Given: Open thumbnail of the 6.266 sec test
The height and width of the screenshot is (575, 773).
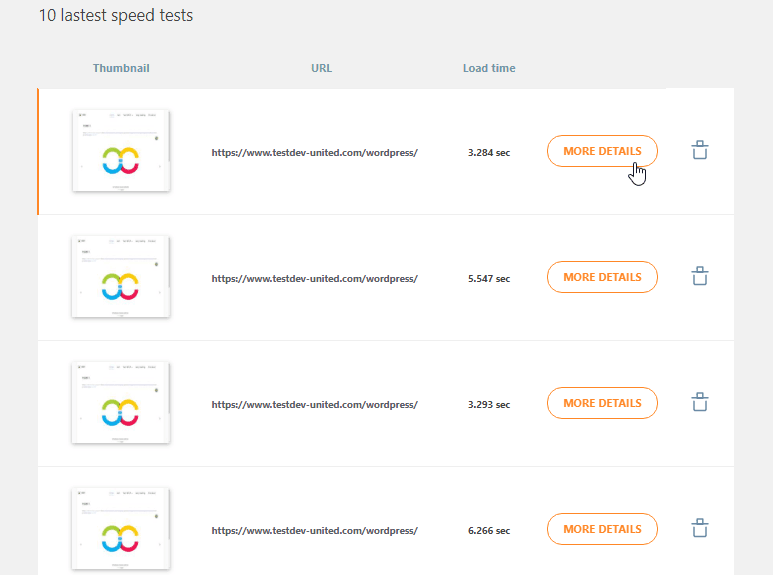Looking at the screenshot, I should (121, 529).
